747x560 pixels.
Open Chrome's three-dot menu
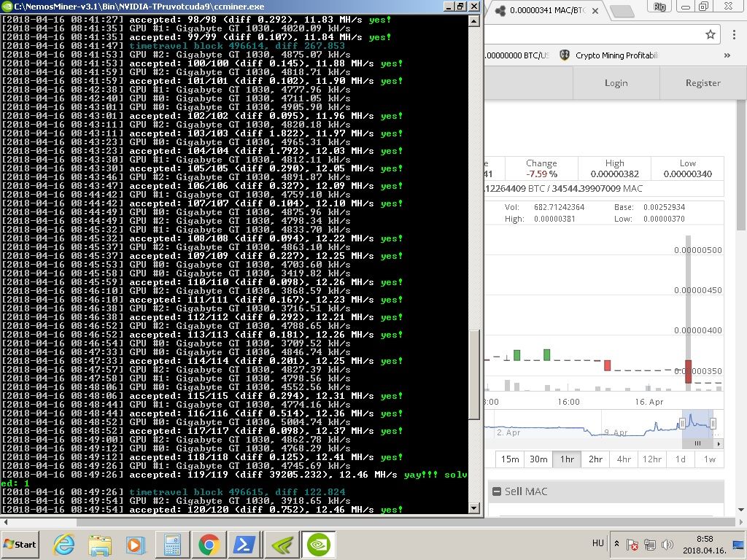coord(734,34)
